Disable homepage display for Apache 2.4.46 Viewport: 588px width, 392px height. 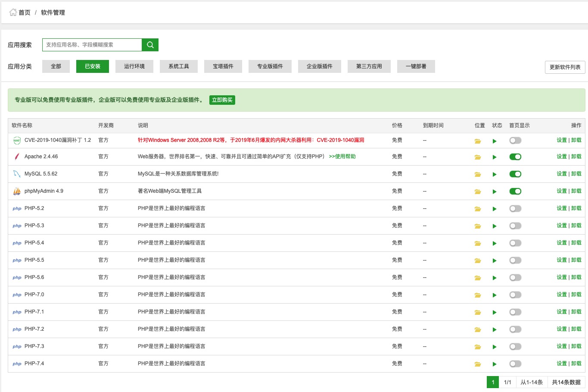[515, 157]
